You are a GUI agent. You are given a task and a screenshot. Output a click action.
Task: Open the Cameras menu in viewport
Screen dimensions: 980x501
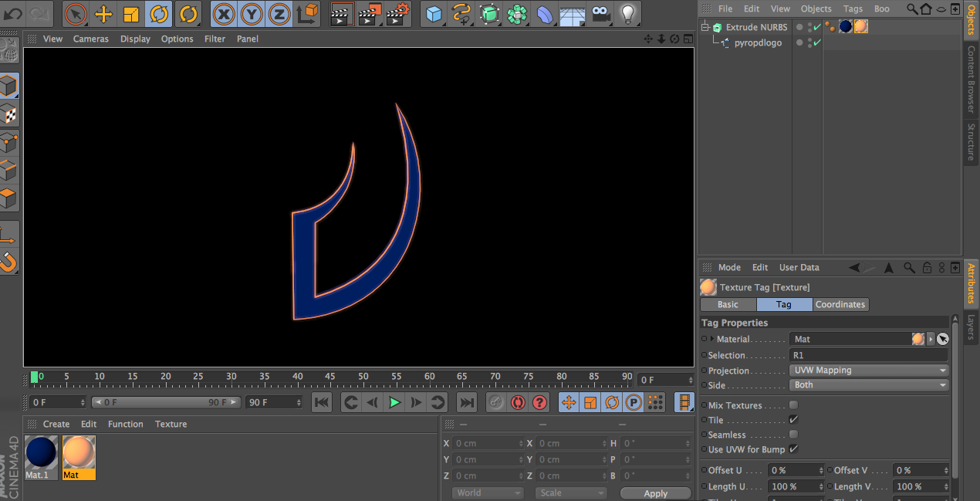click(x=91, y=39)
